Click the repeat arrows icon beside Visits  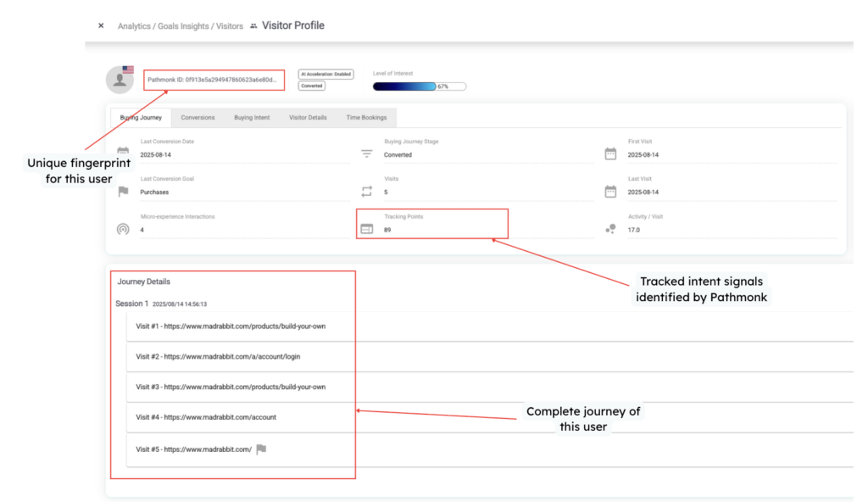click(366, 192)
